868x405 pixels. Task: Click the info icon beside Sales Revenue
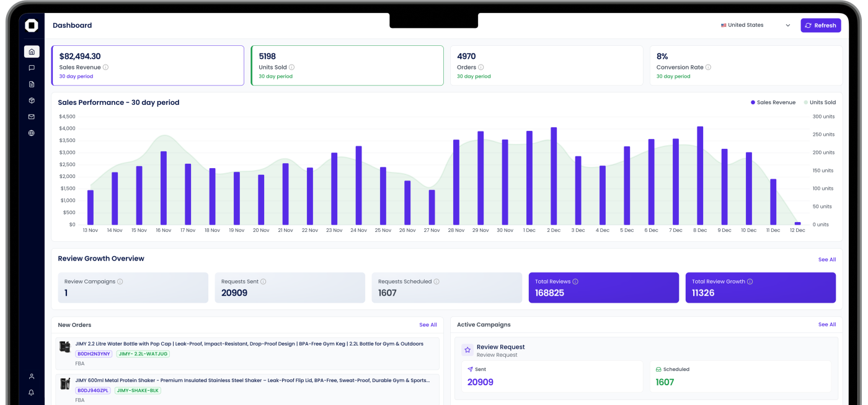106,67
